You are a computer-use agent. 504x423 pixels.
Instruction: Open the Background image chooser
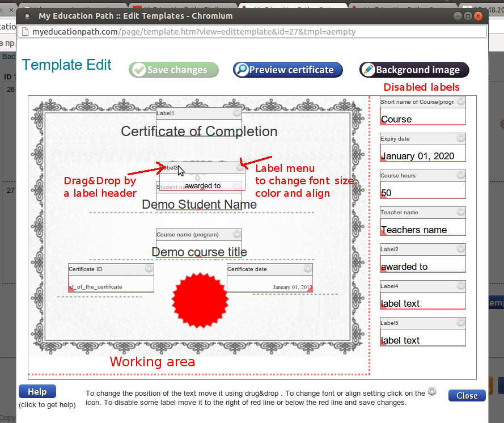pyautogui.click(x=414, y=70)
